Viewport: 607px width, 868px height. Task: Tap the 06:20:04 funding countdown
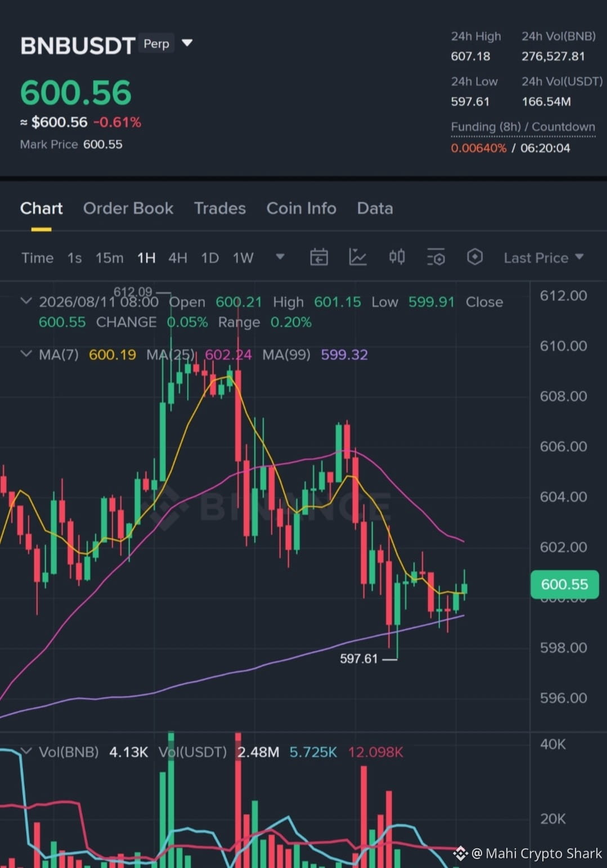click(x=545, y=148)
